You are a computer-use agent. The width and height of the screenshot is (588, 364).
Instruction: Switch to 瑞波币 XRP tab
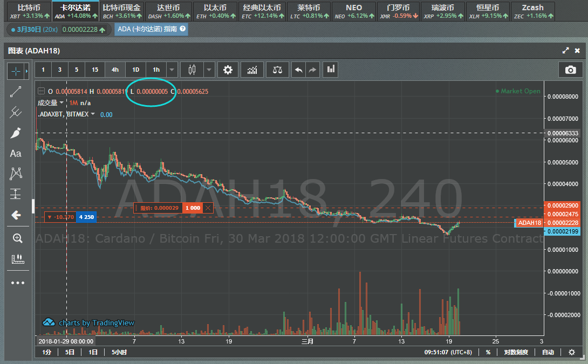[443, 11]
